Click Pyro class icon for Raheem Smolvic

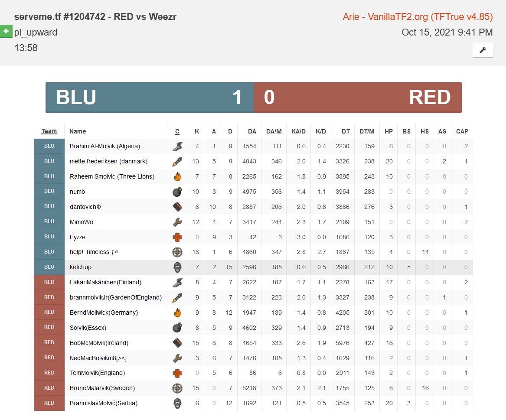click(177, 176)
